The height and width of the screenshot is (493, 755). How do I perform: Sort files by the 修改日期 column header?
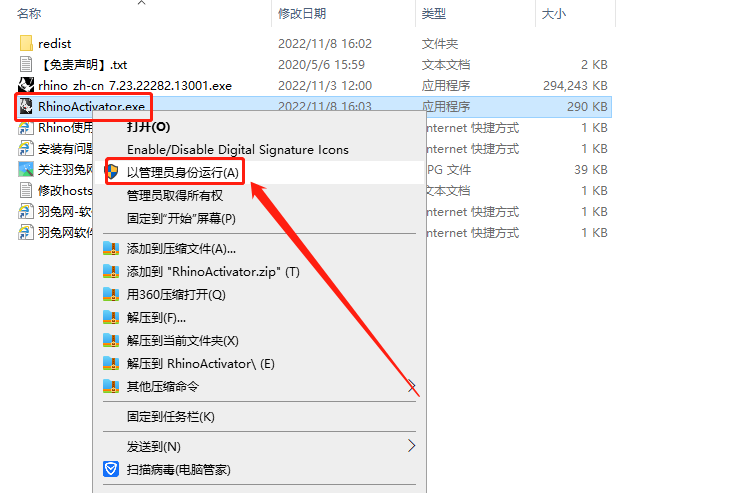click(302, 13)
